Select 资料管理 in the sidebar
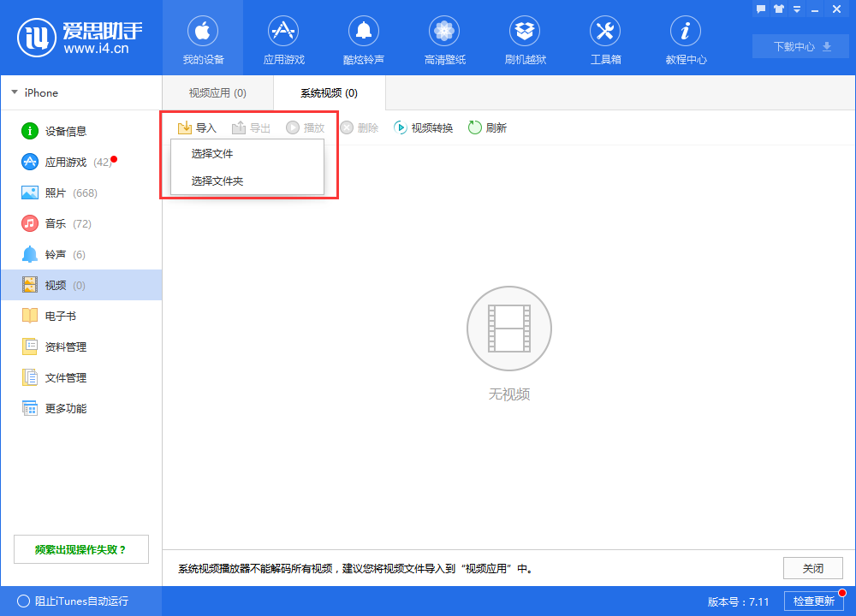 pos(81,346)
